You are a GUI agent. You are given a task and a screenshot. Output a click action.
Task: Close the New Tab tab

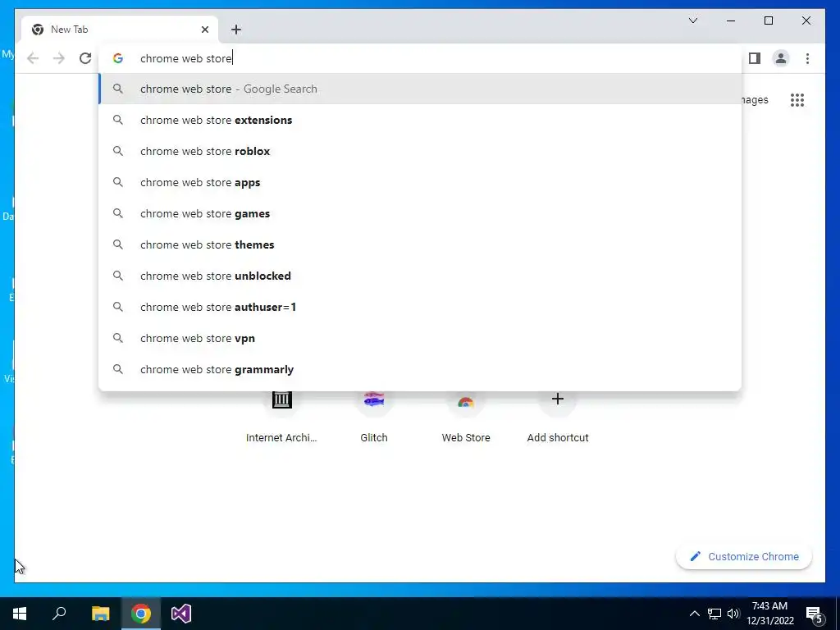click(x=204, y=30)
